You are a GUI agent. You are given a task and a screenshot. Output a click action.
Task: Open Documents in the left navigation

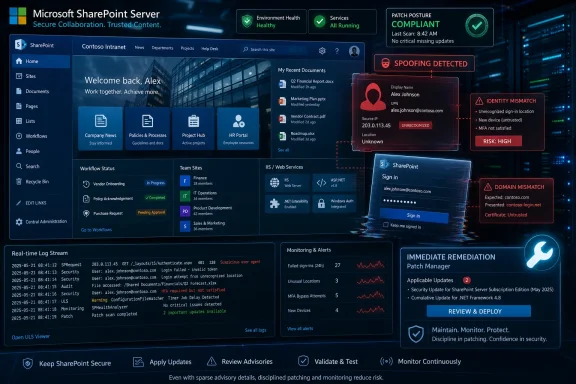pos(32,91)
